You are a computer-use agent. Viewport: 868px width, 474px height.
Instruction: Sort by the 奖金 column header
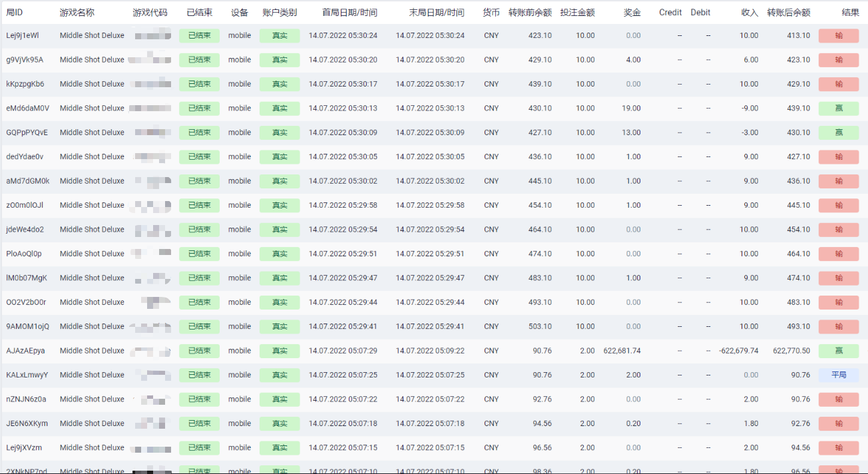pos(632,13)
